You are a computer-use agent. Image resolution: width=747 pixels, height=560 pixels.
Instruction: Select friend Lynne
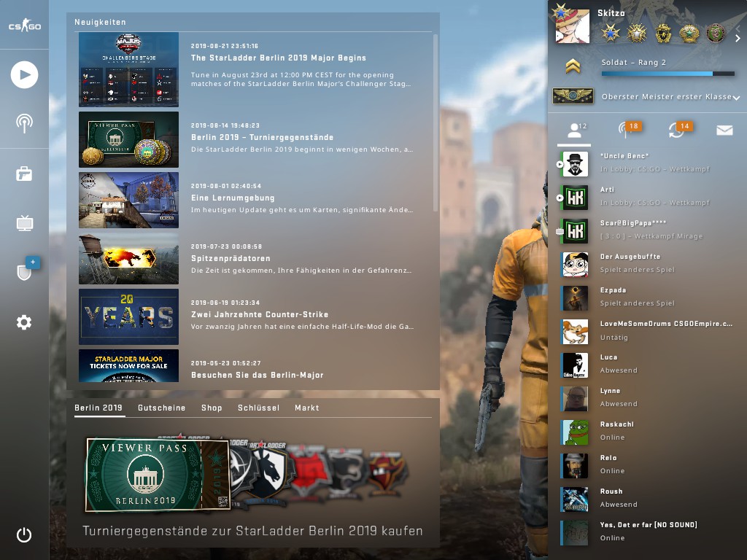pos(648,399)
